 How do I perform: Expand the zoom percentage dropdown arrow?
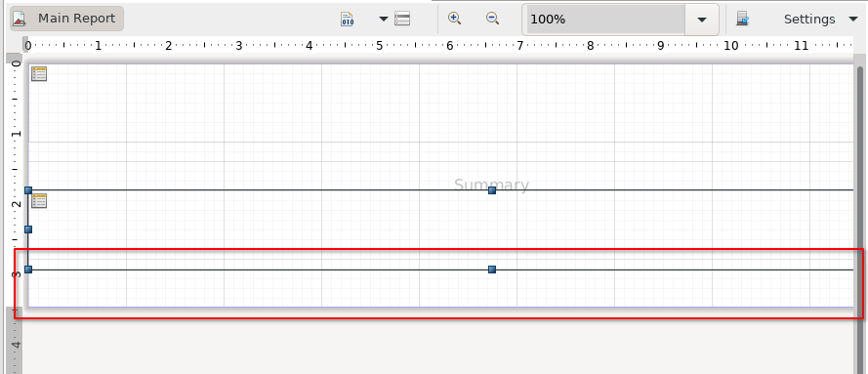click(x=701, y=20)
